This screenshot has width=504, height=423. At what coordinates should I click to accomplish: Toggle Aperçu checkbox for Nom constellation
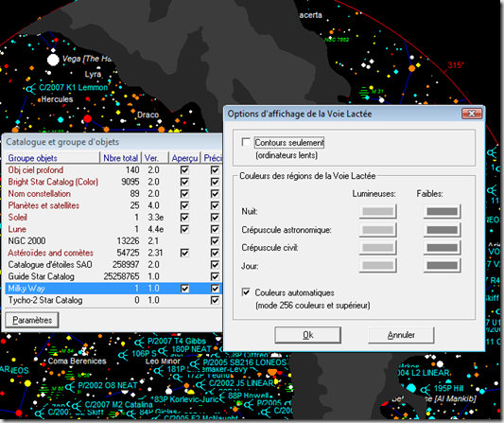coord(184,194)
